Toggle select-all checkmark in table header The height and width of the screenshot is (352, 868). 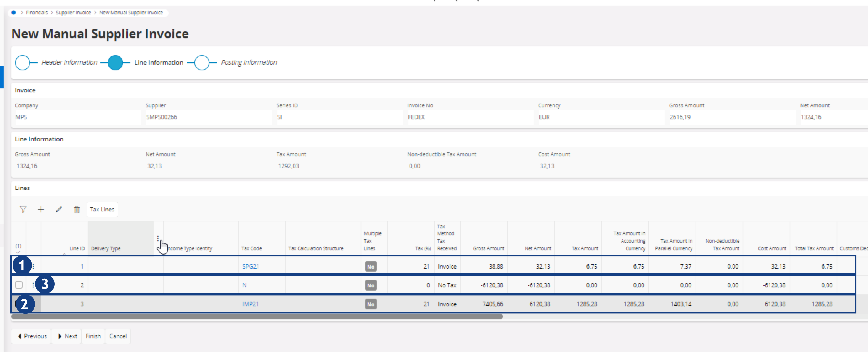click(x=18, y=252)
